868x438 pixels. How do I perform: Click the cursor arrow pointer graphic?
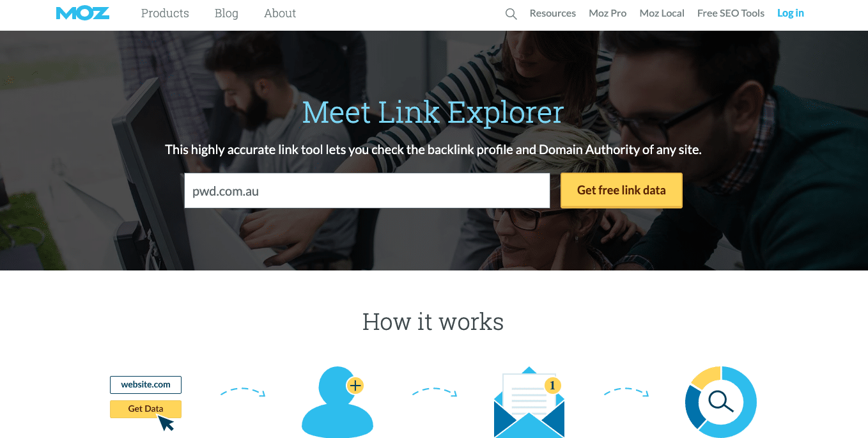[166, 423]
